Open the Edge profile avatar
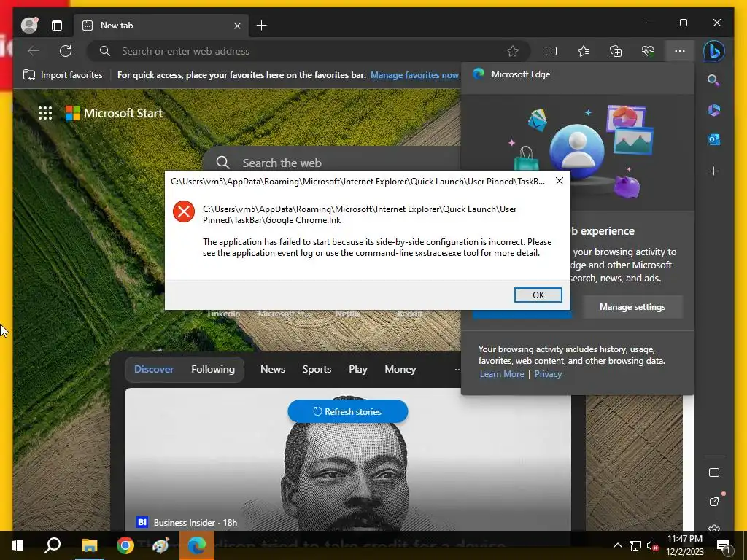 tap(29, 26)
